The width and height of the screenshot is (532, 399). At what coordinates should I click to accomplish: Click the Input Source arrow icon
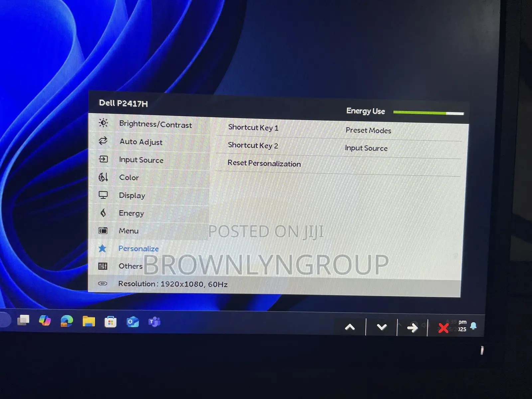coord(103,159)
